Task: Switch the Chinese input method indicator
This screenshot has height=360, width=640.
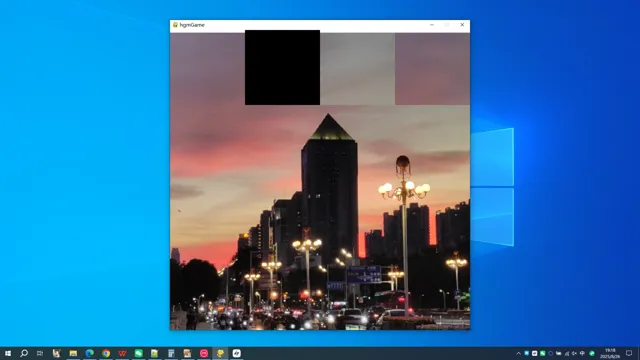Action: point(582,353)
